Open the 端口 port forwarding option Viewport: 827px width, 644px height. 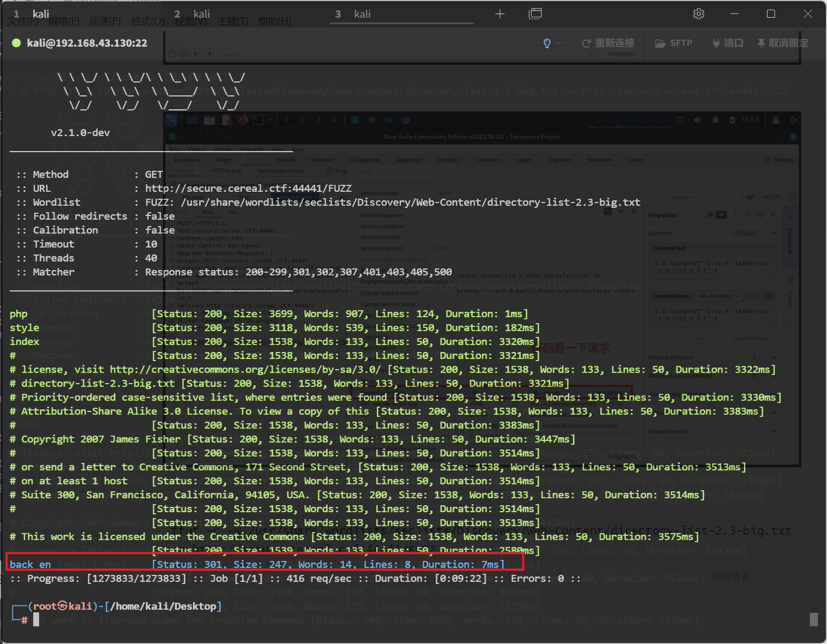pos(727,43)
